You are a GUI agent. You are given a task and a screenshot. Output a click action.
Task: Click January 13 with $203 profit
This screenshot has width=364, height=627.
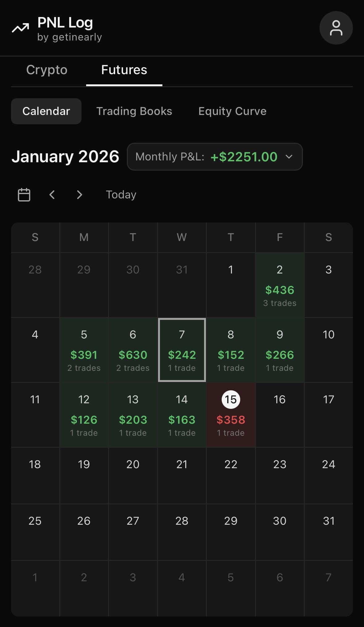[x=133, y=415]
